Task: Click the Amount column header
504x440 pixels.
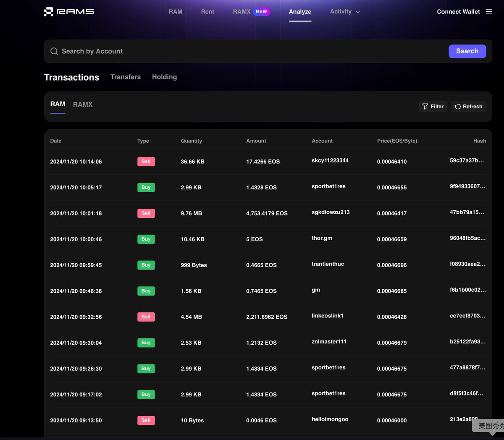Action: (x=256, y=141)
